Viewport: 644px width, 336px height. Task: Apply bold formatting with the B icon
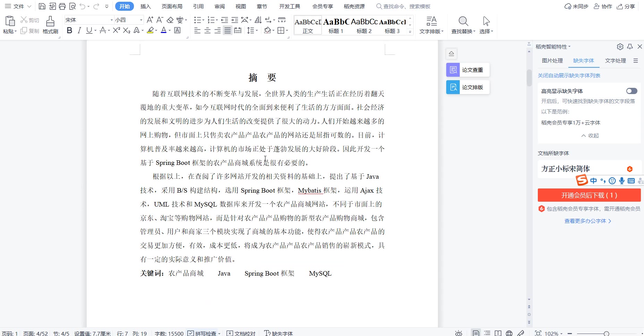69,31
